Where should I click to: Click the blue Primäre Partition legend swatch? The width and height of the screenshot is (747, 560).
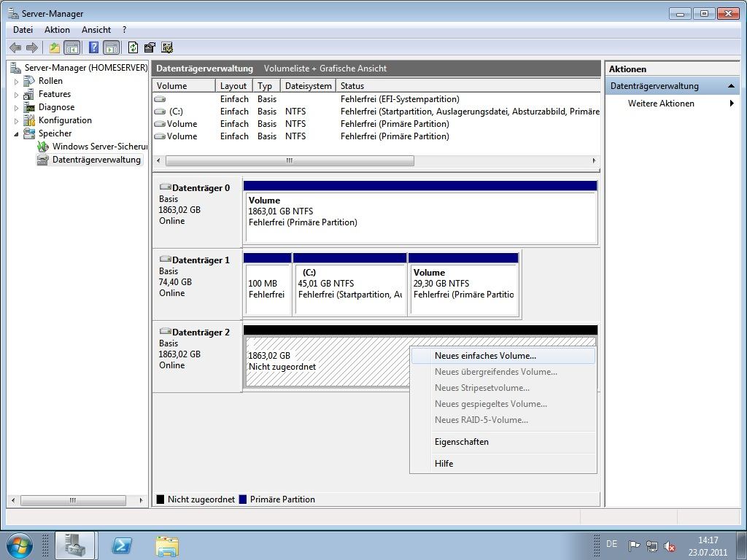pos(243,499)
